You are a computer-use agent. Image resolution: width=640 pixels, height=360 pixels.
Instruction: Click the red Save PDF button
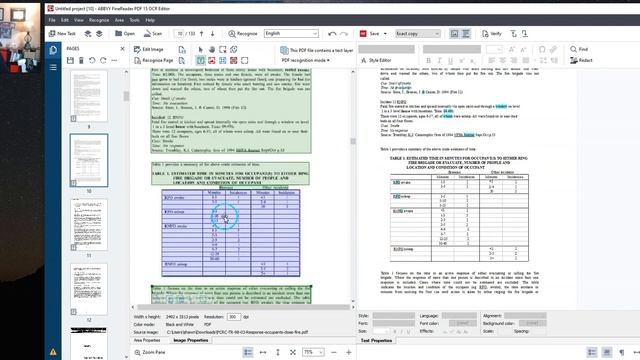(370, 33)
